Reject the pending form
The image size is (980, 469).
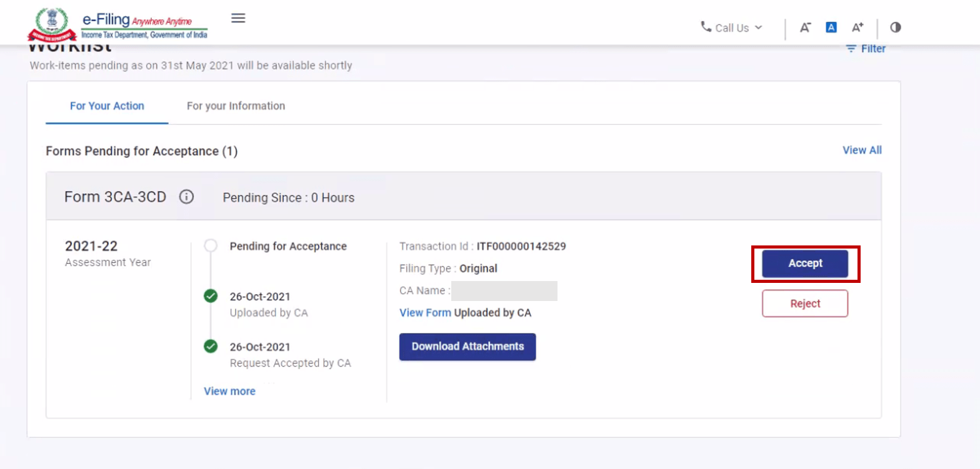[804, 304]
